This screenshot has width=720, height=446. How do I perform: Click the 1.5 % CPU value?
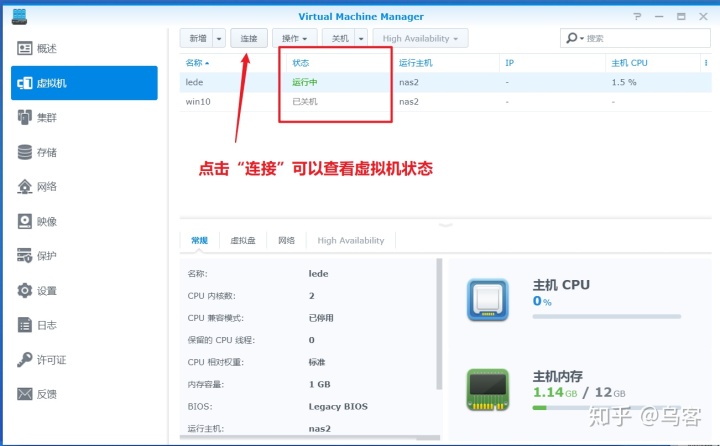[624, 82]
